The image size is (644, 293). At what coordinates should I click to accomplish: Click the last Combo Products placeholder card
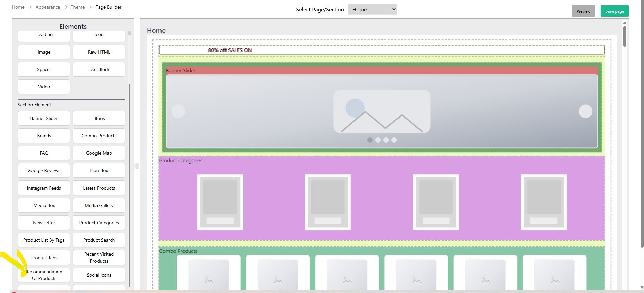point(555,273)
